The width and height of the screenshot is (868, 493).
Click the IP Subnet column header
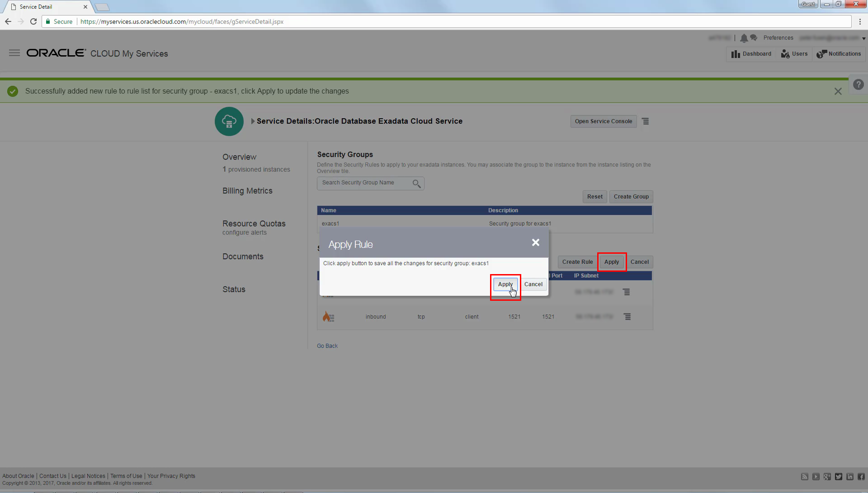click(586, 276)
